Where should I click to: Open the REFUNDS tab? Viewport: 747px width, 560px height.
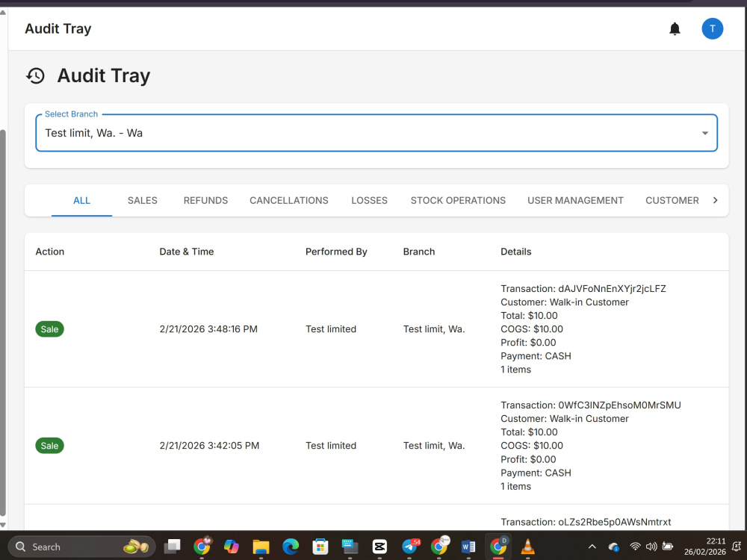pyautogui.click(x=206, y=200)
